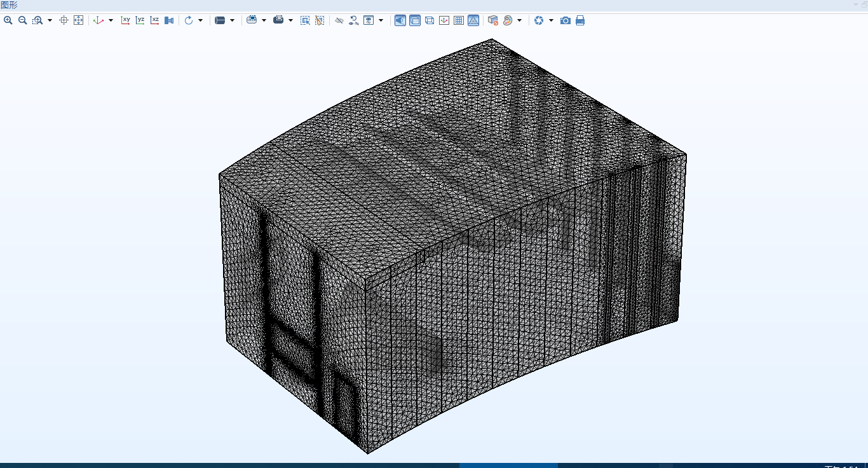Click the Zoom Out magnifier icon

(x=23, y=20)
